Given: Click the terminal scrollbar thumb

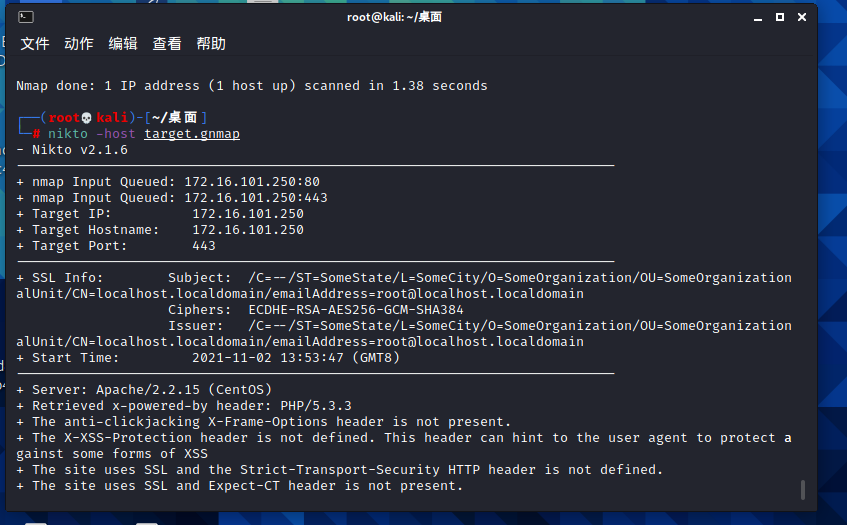Looking at the screenshot, I should point(803,489).
